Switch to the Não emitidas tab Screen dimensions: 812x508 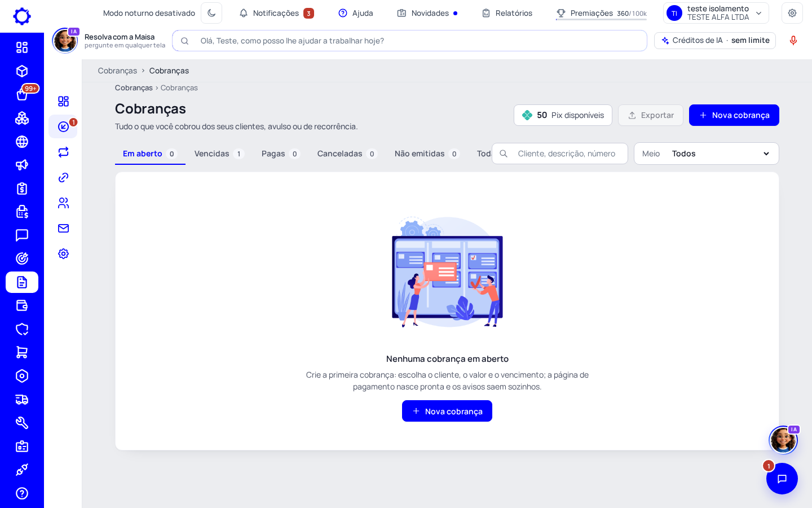[427, 154]
